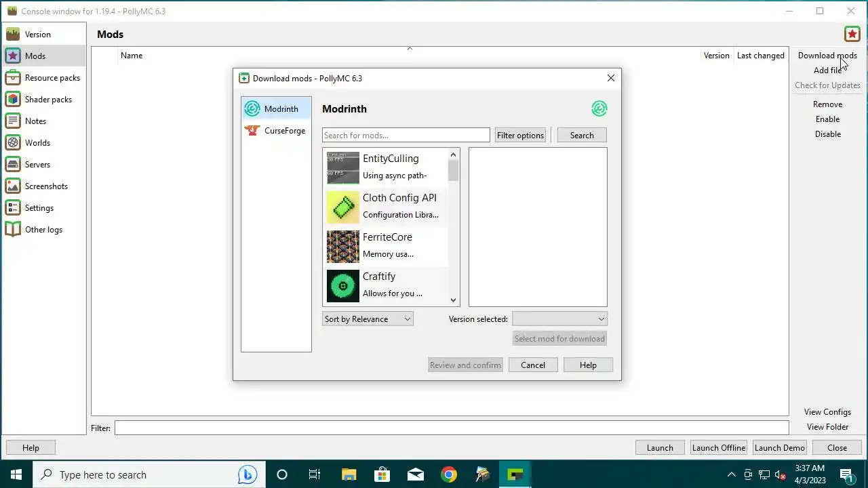Open Task View on taskbar
Screen dimensions: 868x488
(x=315, y=474)
